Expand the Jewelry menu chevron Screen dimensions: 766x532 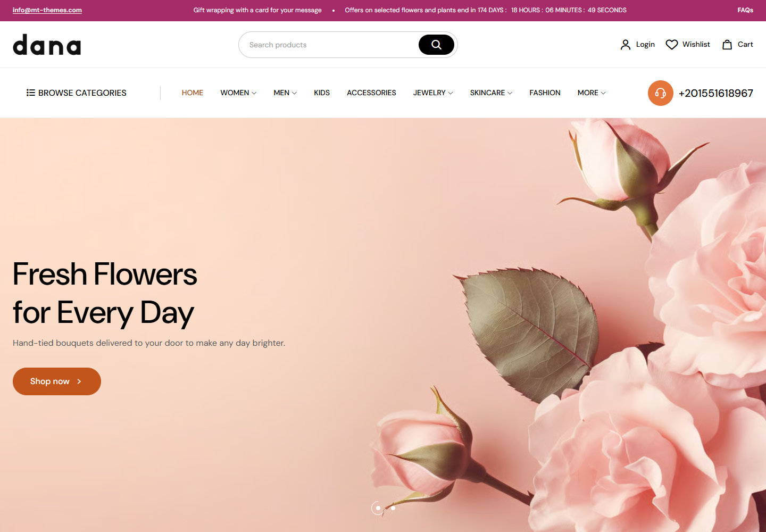[x=451, y=93]
